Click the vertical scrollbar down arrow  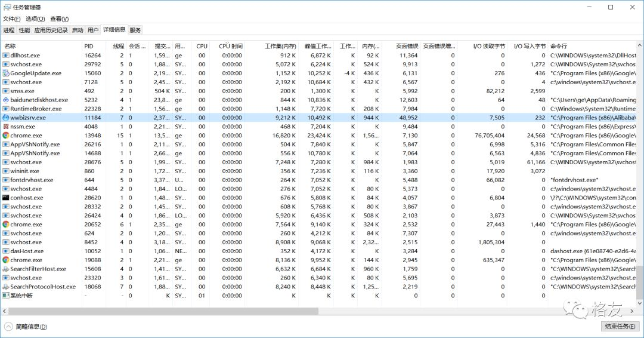639,303
